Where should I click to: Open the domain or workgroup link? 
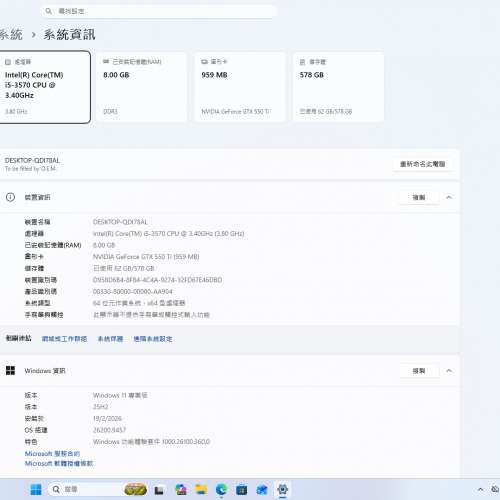(64, 339)
